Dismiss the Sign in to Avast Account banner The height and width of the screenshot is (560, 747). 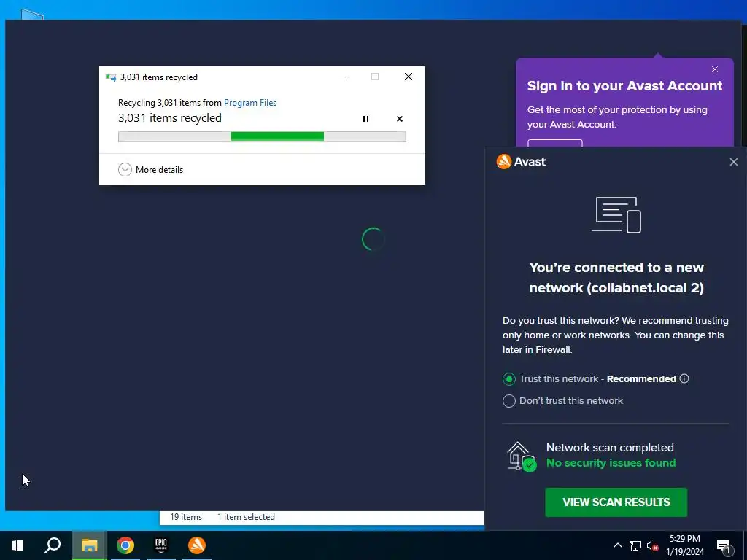(x=715, y=69)
